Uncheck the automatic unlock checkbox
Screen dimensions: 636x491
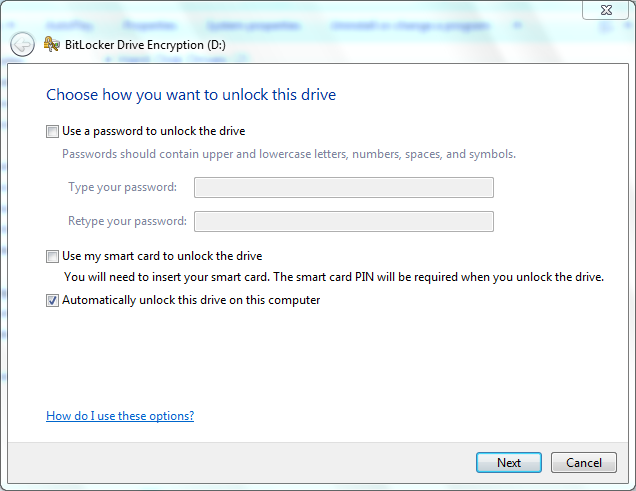click(x=52, y=300)
